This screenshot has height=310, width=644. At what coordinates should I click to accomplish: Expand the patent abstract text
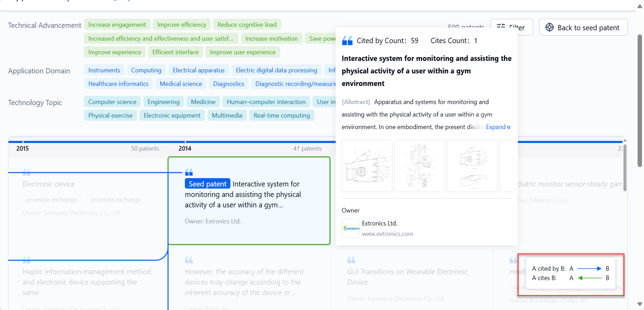click(498, 127)
